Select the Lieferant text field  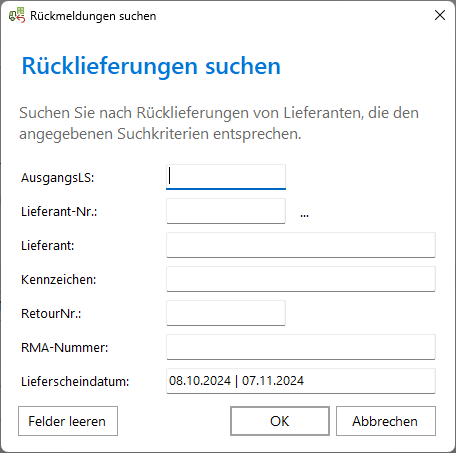coord(301,245)
